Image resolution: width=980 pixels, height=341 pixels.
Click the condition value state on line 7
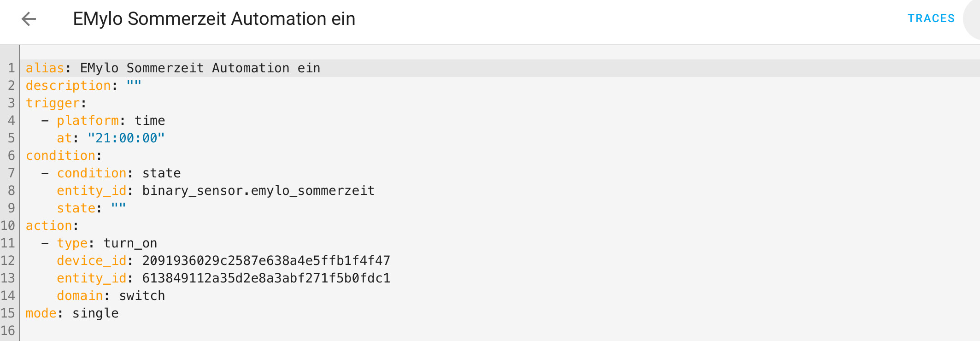click(161, 173)
